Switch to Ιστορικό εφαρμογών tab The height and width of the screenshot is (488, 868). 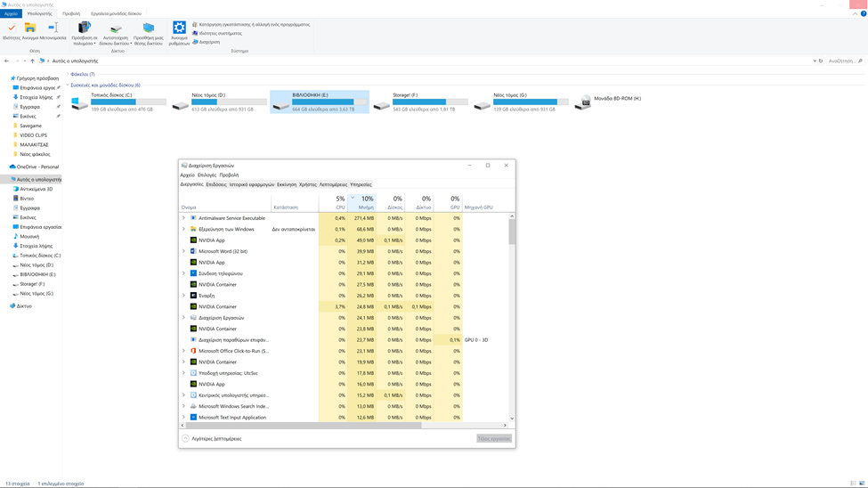[252, 184]
